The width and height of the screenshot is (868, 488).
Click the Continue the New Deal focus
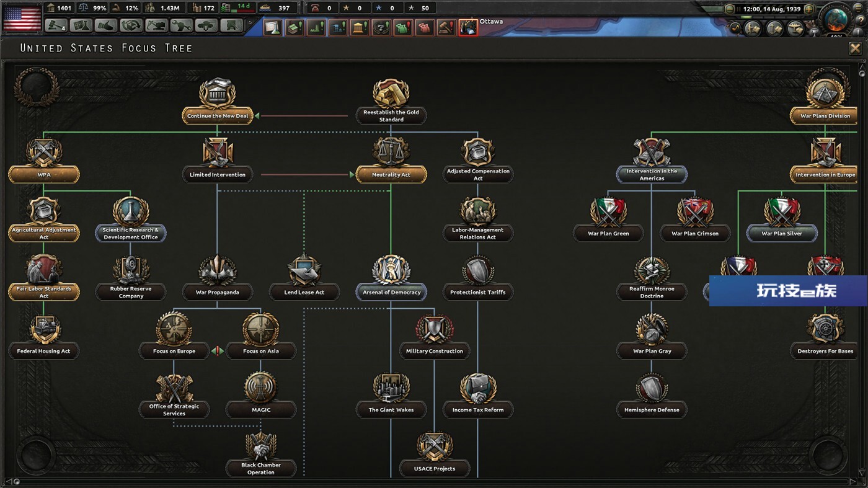218,100
